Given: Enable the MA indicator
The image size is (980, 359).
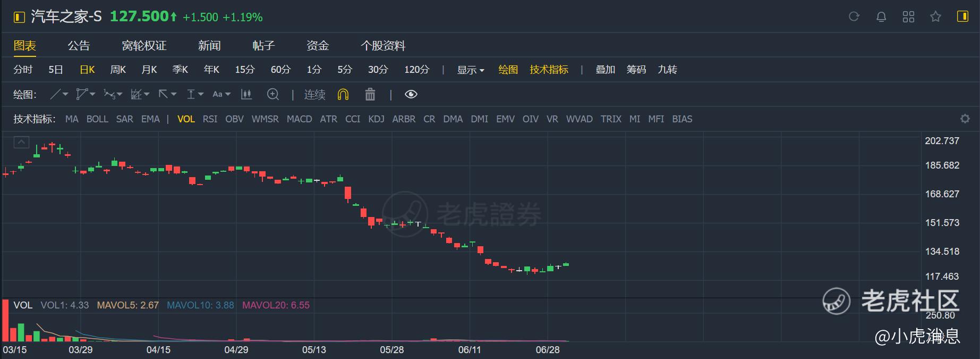Looking at the screenshot, I should pyautogui.click(x=72, y=119).
